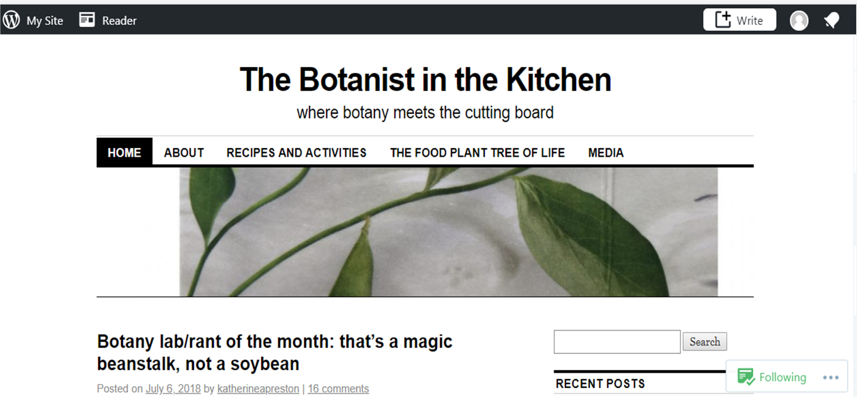The width and height of the screenshot is (868, 420).
Task: Go to My Site
Action: (45, 20)
